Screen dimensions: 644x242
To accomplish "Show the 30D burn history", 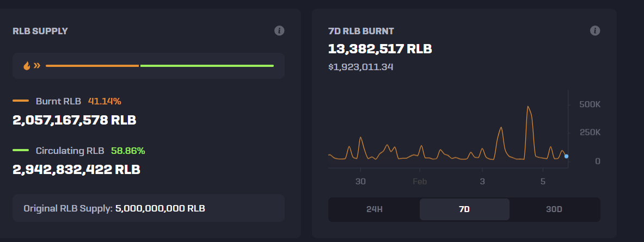I will [554, 209].
